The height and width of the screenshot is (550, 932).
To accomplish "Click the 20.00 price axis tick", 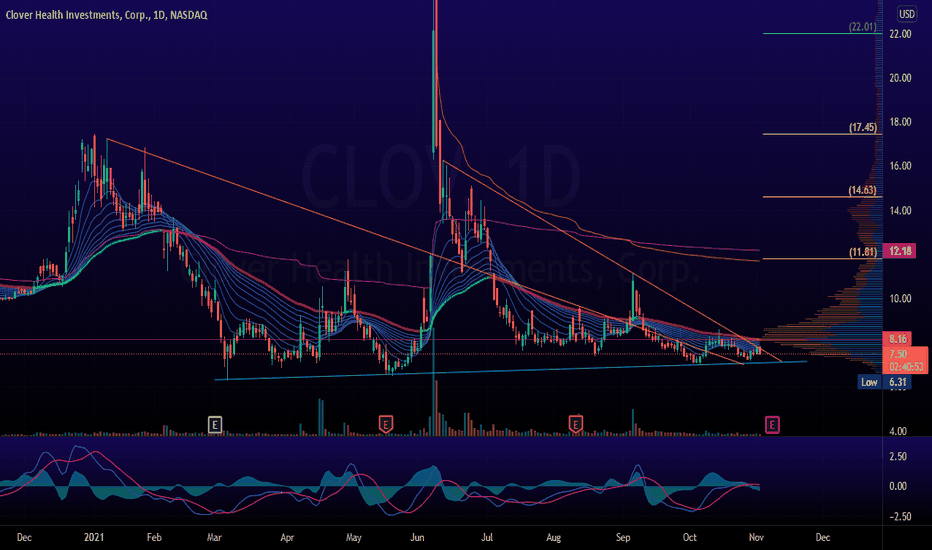I will point(900,78).
